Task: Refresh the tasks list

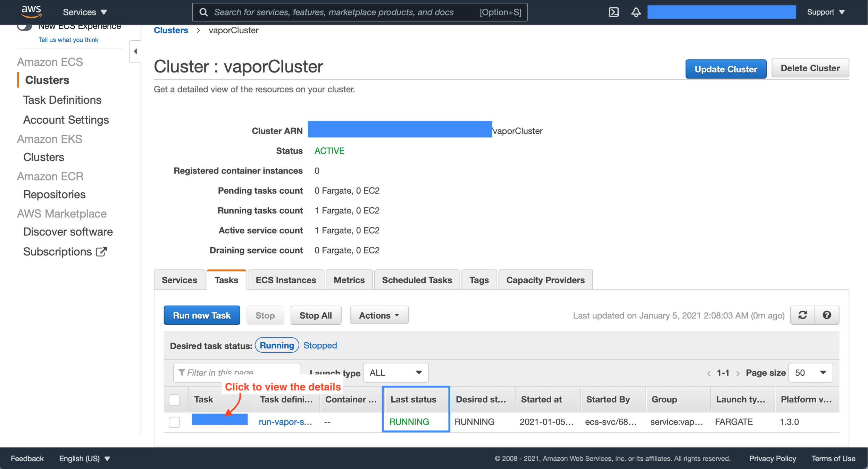Action: [802, 315]
